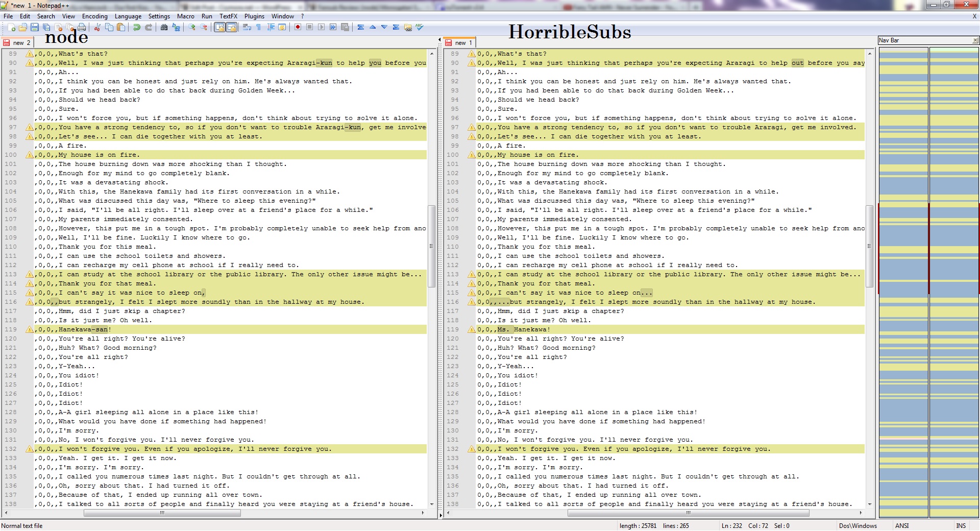Viewport: 980px width, 531px height.
Task: Open the ? help menu
Action: point(302,16)
